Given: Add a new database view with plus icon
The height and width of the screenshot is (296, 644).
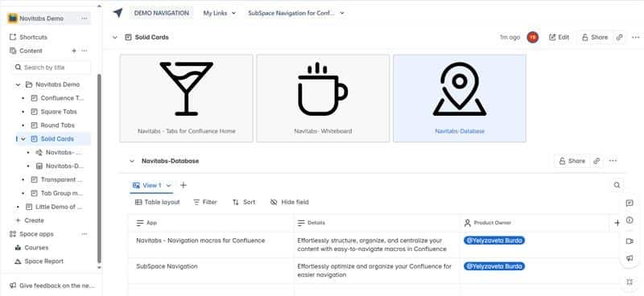Looking at the screenshot, I should click(x=184, y=185).
